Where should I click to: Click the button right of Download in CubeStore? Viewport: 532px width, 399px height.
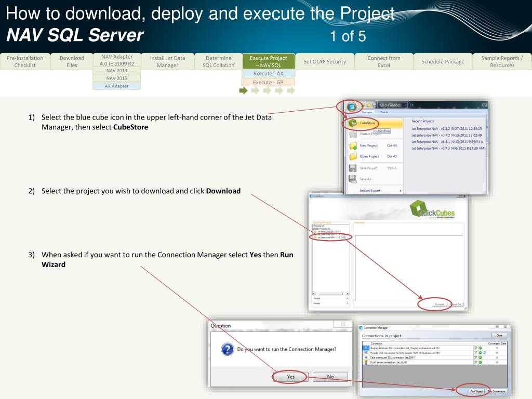coord(456,304)
